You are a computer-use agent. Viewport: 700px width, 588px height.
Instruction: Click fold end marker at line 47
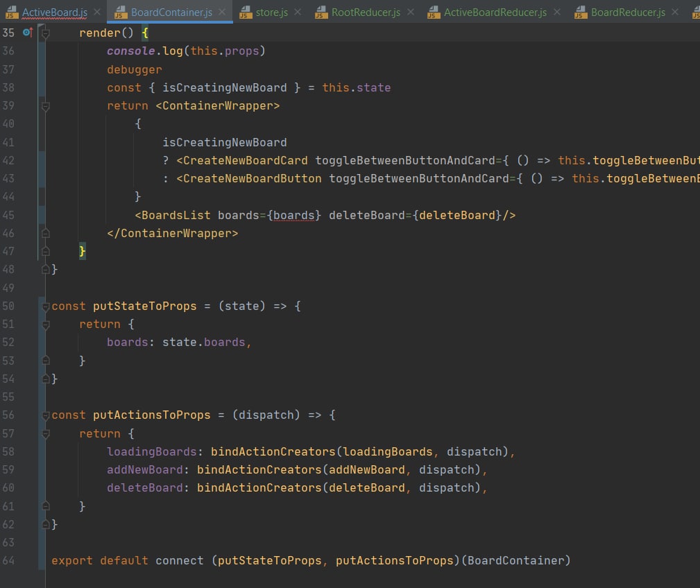click(x=46, y=252)
